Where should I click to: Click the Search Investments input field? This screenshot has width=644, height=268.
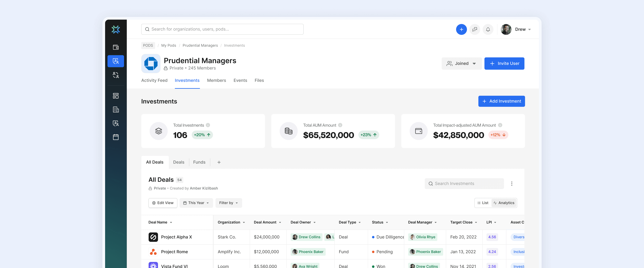464,184
